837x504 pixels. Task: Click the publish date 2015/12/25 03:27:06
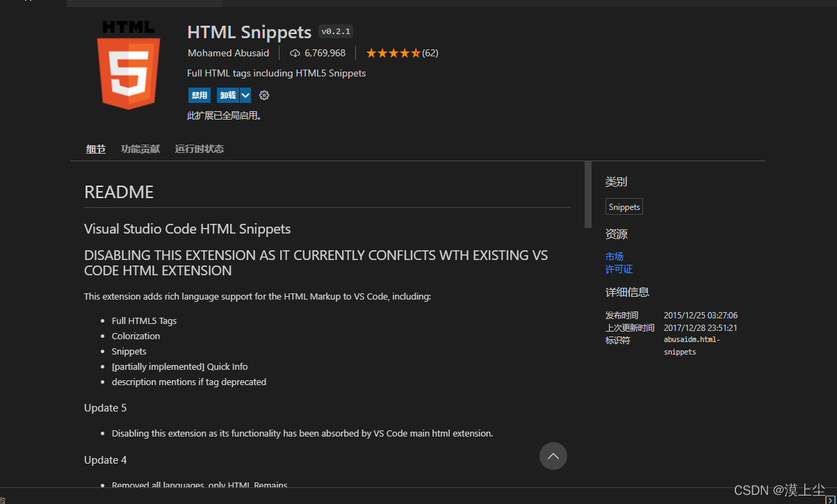pyautogui.click(x=701, y=316)
